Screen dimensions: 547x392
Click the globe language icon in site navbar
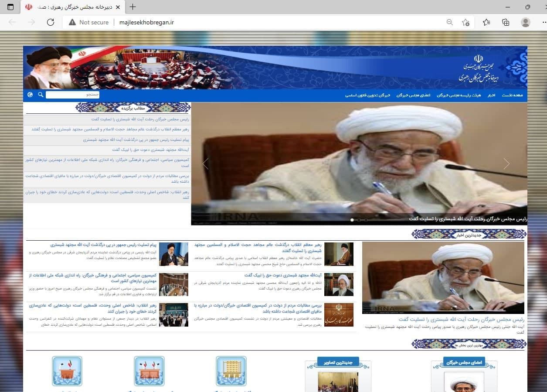[x=30, y=95]
